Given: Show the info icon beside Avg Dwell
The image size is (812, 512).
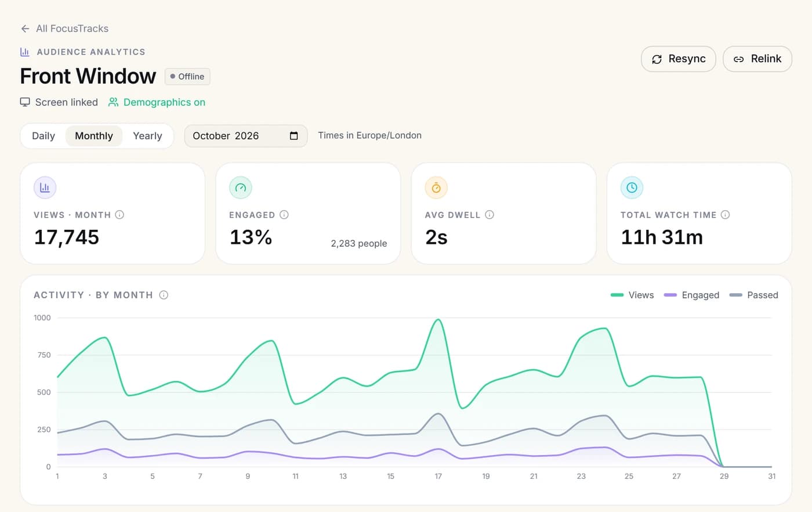Looking at the screenshot, I should 490,215.
